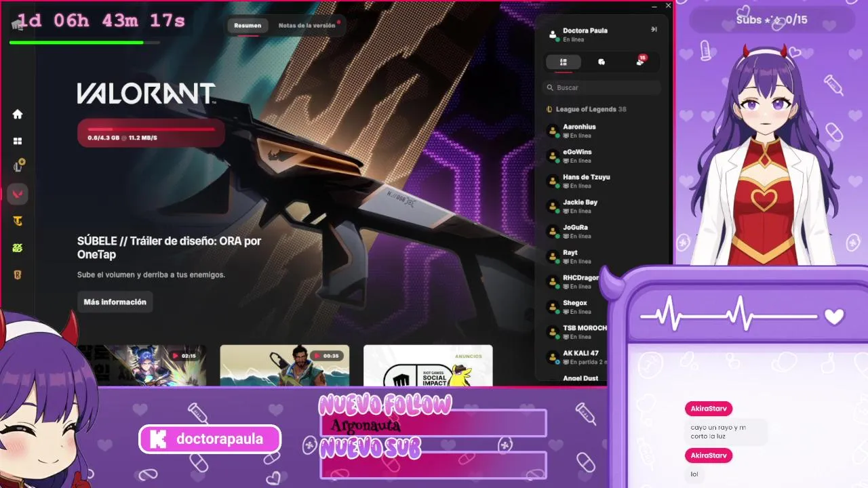Click the Doctora Paula profile avatar
The width and height of the screenshot is (868, 488).
tap(553, 35)
